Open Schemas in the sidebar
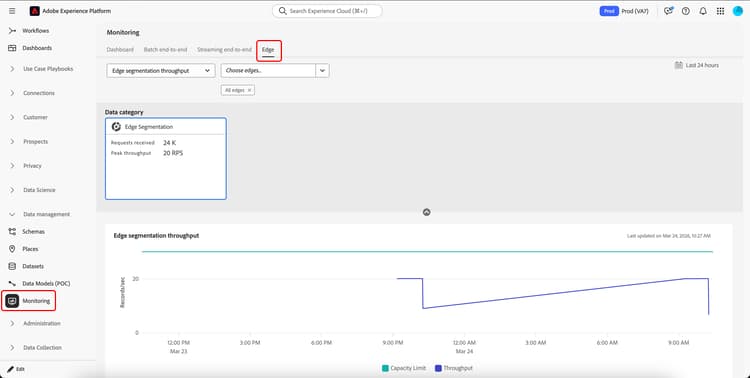 (x=33, y=232)
